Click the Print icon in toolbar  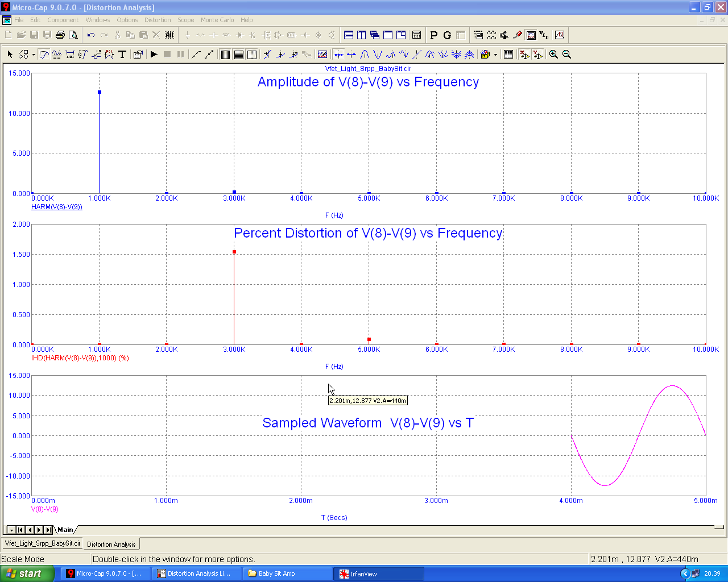pyautogui.click(x=60, y=35)
